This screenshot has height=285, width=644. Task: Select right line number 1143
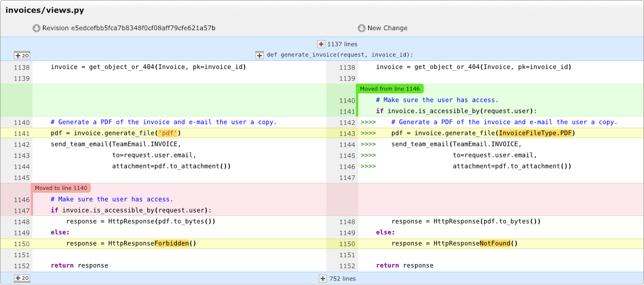point(347,134)
